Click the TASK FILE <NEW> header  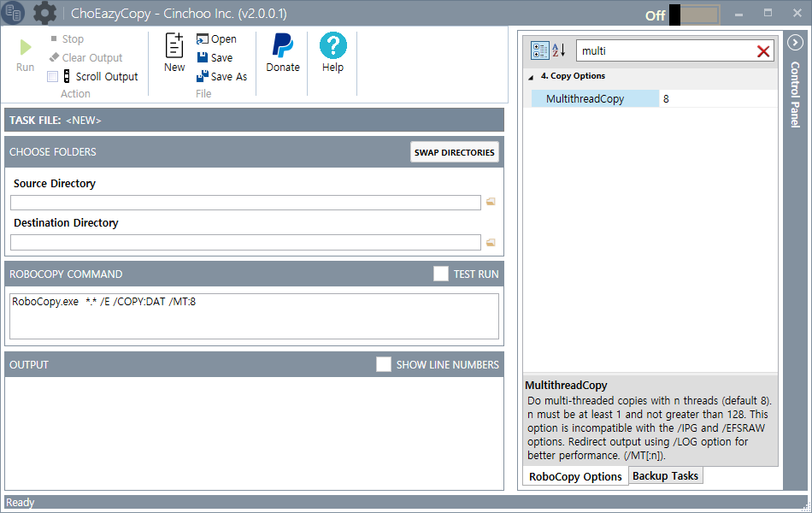point(254,120)
